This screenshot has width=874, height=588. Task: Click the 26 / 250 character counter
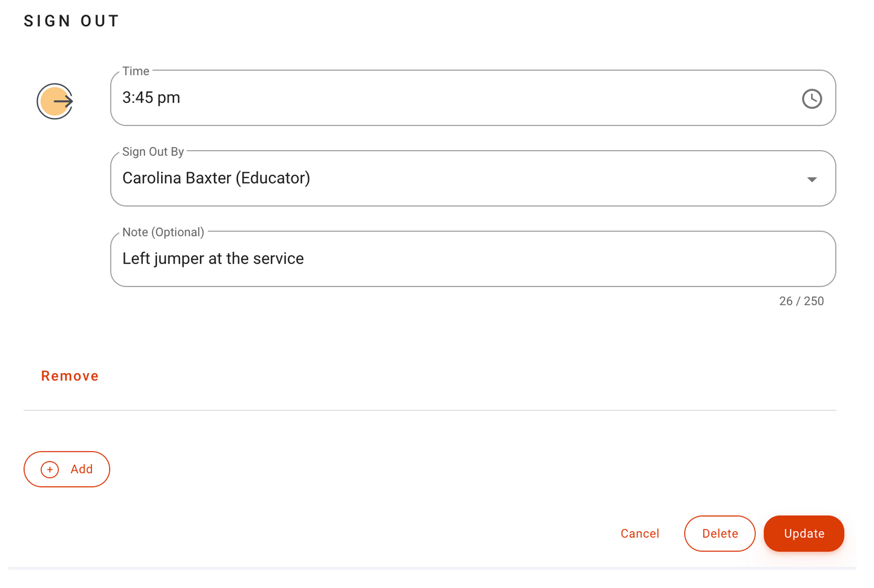(801, 301)
